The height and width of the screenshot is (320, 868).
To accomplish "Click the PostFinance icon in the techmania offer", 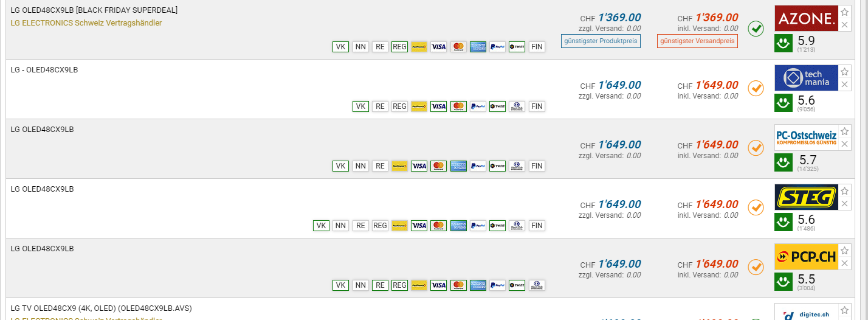I will (418, 106).
